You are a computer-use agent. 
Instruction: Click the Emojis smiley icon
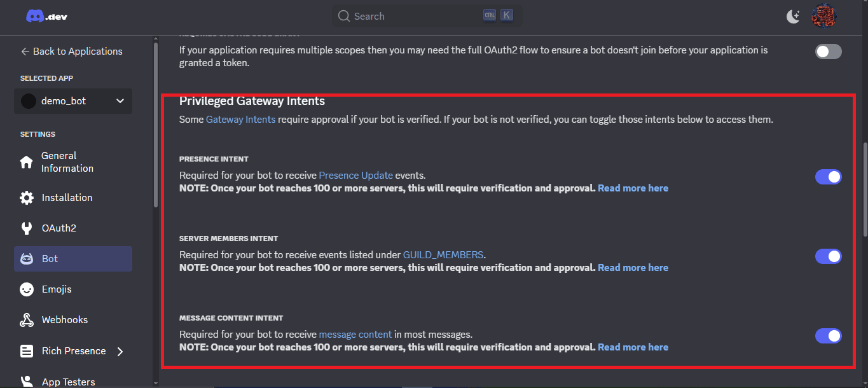tap(27, 289)
